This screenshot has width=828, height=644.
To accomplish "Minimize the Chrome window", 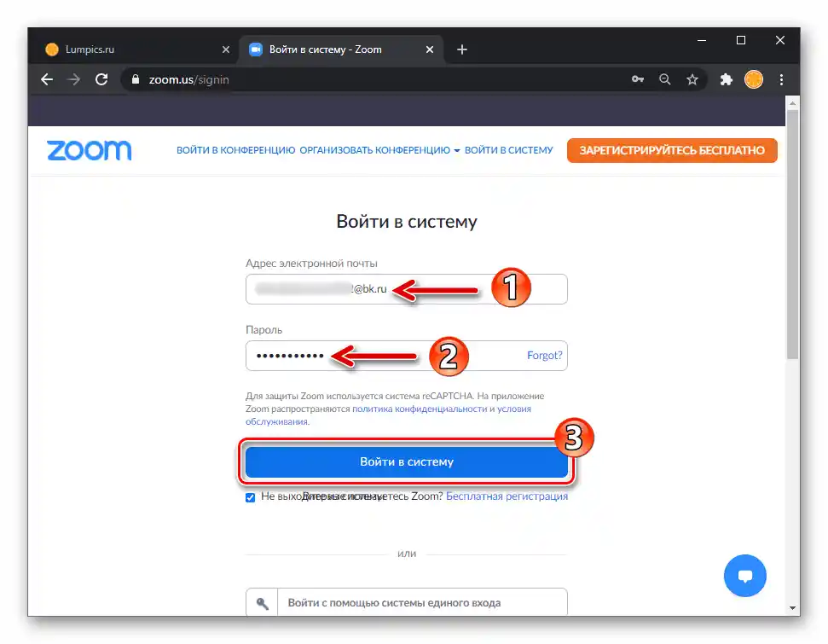I will pyautogui.click(x=702, y=40).
